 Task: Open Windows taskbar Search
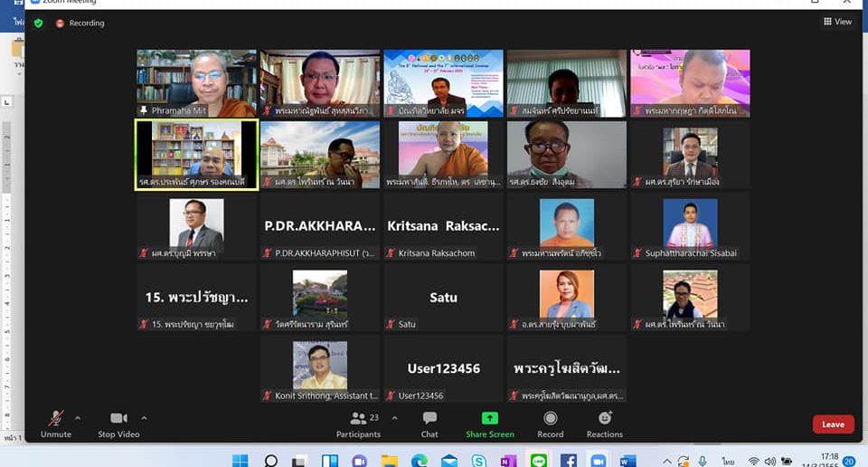point(270,461)
